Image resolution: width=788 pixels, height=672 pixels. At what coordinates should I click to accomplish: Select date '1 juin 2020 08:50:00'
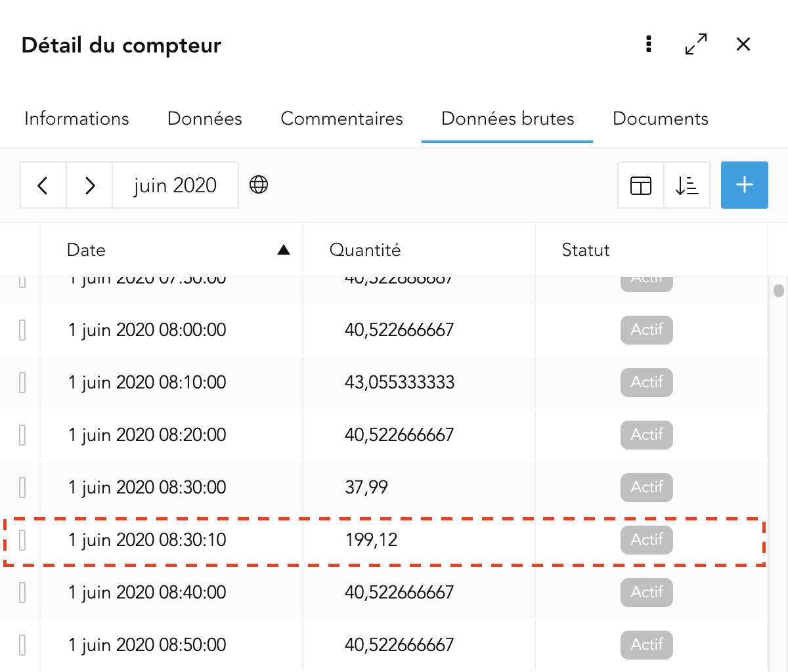click(x=147, y=644)
